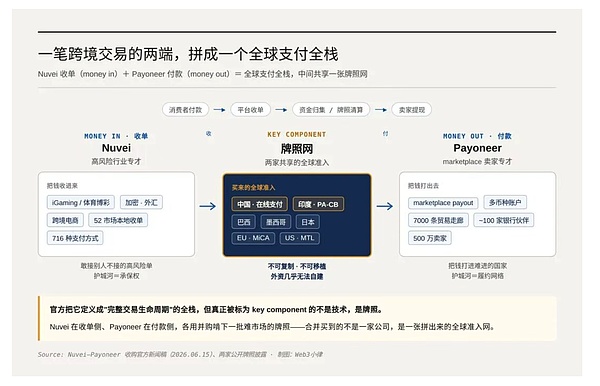Viewport: 600px width, 386px height.
Task: Click the '把钱打出去' card label
Action: tap(423, 186)
